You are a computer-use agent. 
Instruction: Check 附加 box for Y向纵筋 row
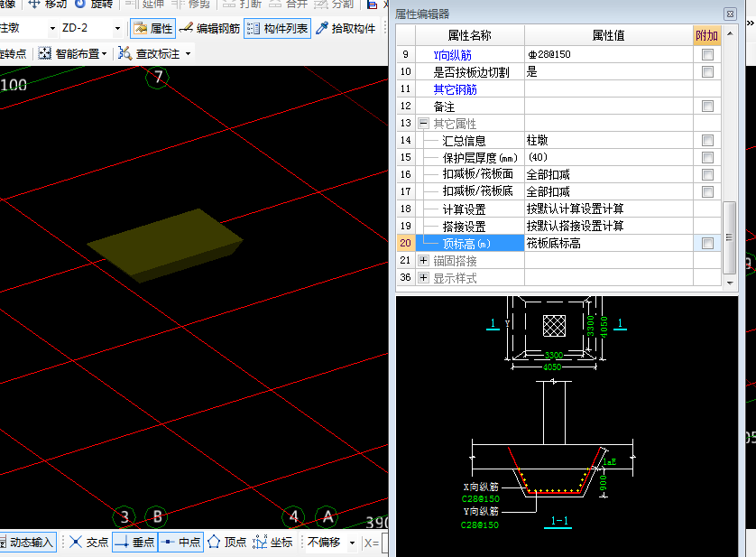(x=707, y=54)
